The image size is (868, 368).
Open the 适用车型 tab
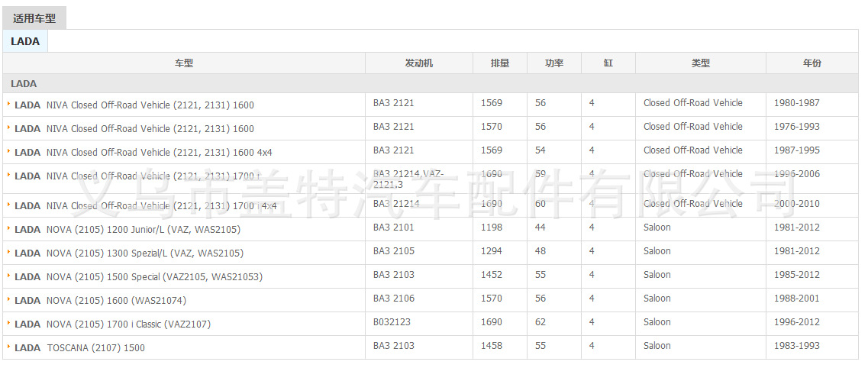[x=34, y=18]
